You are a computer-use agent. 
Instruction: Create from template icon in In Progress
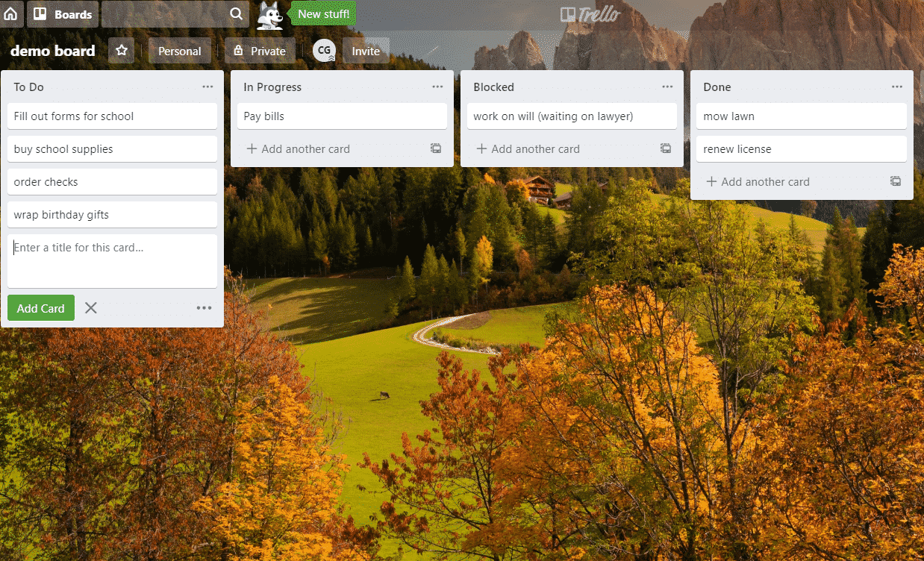point(436,149)
